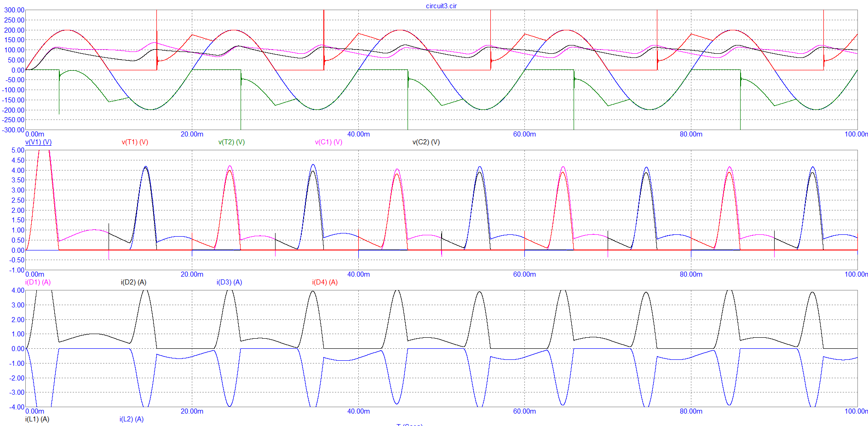868x426 pixels.
Task: Click the 1.50 value on diode current axis
Action: point(18,220)
